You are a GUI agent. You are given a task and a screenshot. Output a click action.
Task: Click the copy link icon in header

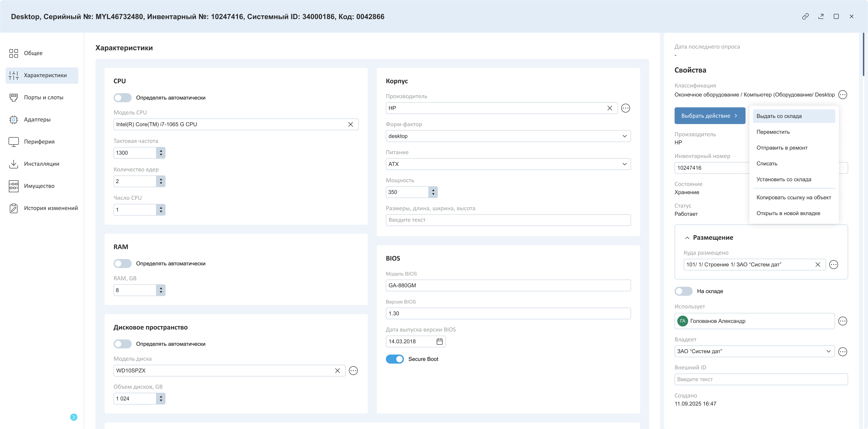tap(805, 16)
